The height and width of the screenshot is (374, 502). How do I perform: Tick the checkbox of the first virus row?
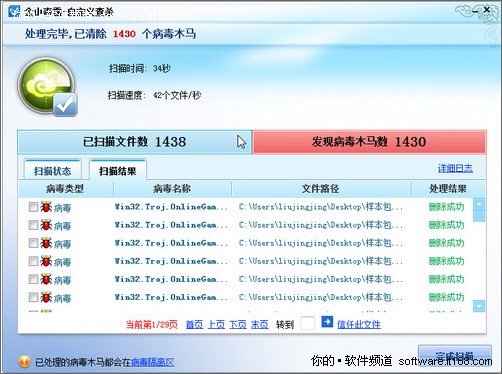click(x=33, y=207)
